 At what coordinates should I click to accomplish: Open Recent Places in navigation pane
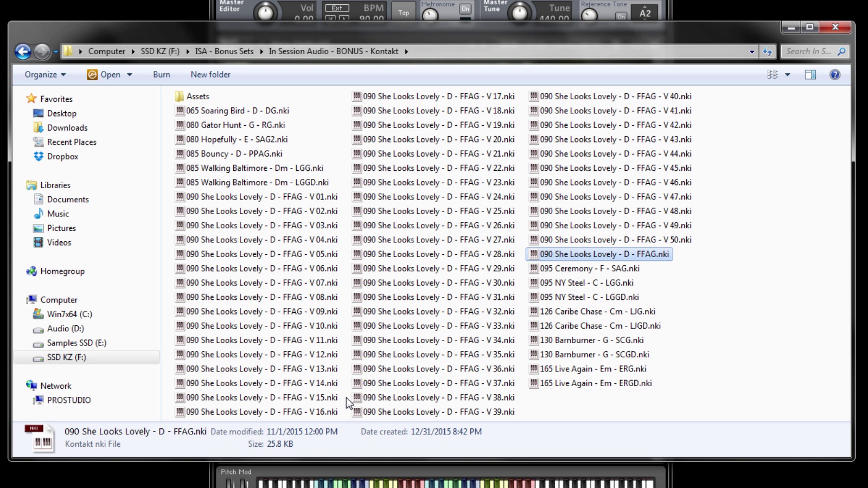coord(72,142)
